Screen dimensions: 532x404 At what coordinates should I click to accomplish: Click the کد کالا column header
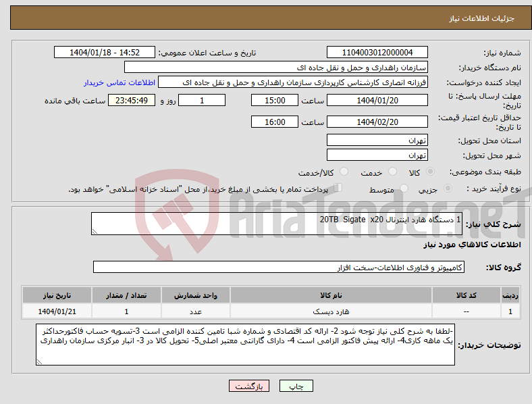click(x=467, y=295)
